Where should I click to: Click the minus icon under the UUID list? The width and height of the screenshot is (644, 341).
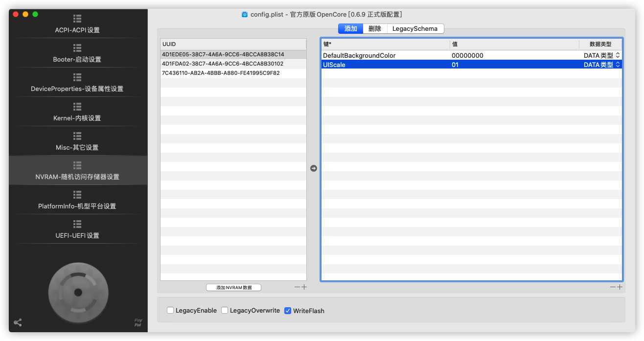pos(297,287)
